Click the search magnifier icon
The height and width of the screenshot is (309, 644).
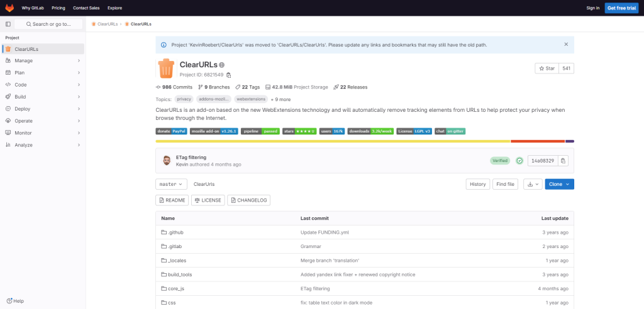[29, 24]
